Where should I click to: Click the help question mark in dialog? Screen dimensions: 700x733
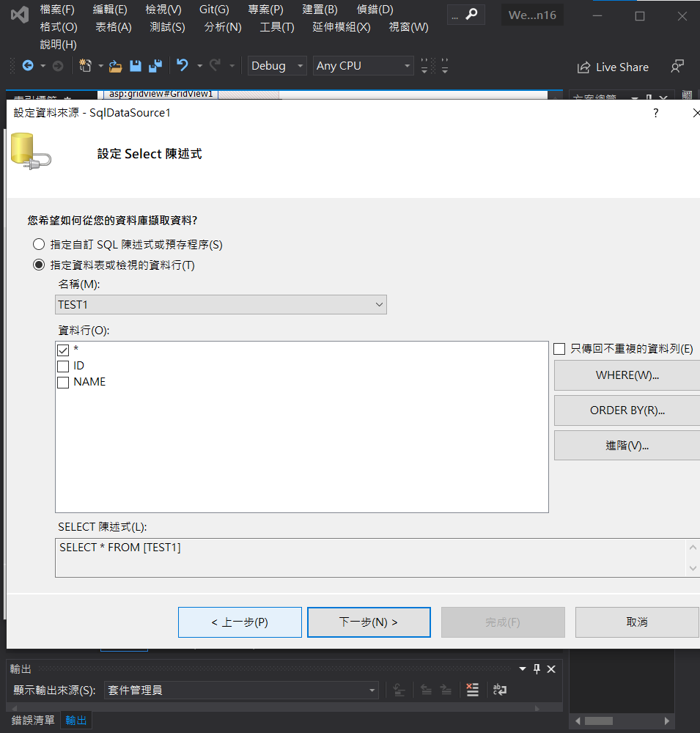coord(655,113)
